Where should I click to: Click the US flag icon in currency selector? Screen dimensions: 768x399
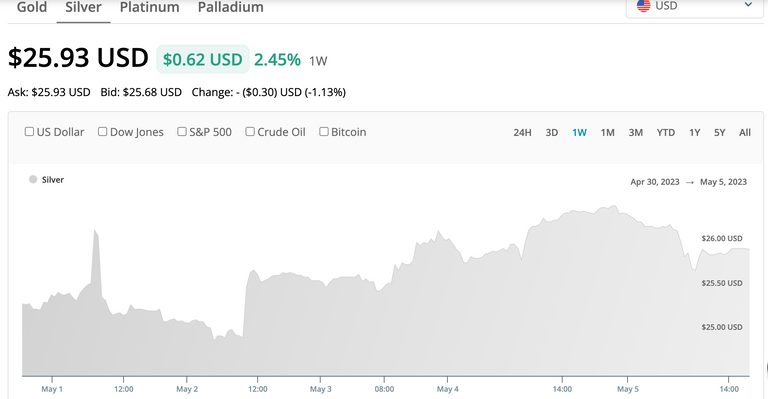tap(643, 5)
